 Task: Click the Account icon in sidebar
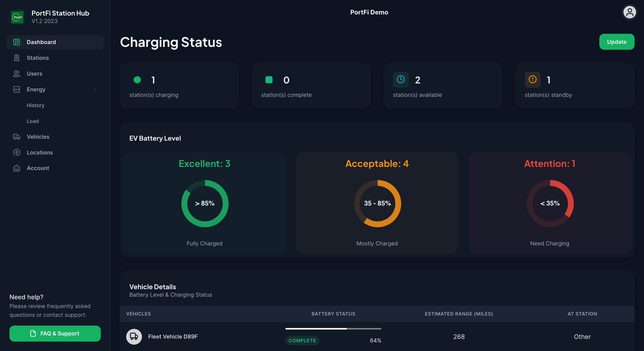click(x=17, y=168)
